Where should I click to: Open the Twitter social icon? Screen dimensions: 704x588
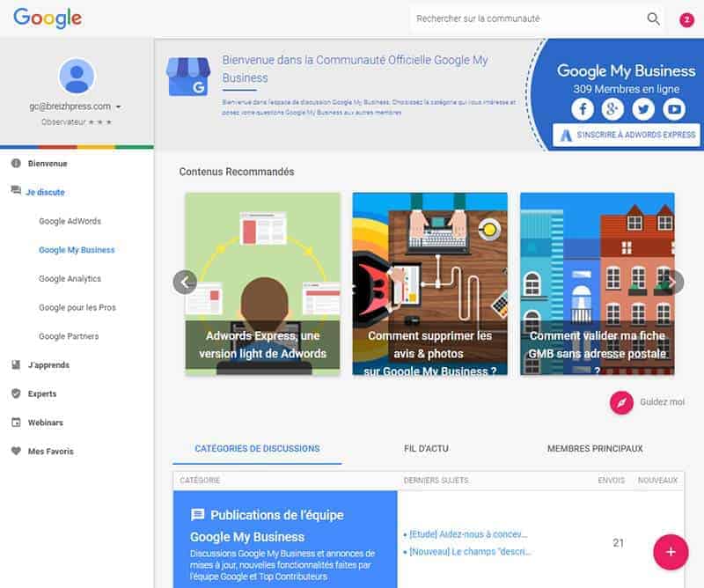click(643, 108)
